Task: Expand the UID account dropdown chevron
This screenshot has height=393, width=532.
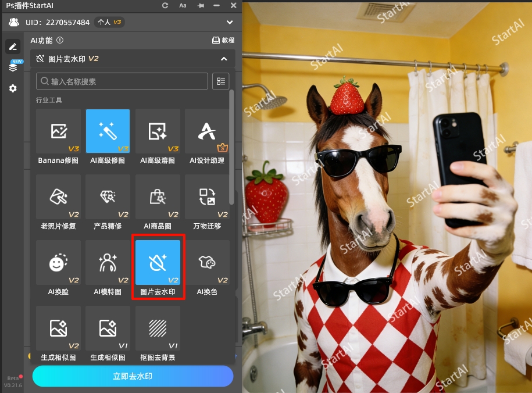Action: [x=230, y=23]
